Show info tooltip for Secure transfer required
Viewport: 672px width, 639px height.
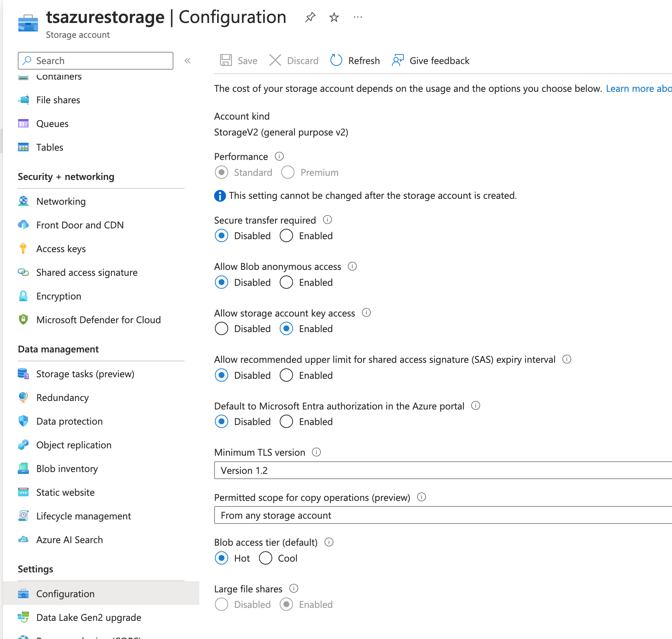[x=327, y=220]
